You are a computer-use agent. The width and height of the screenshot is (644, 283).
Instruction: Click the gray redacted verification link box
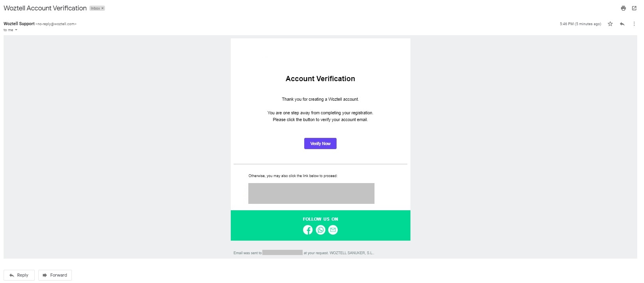(311, 193)
